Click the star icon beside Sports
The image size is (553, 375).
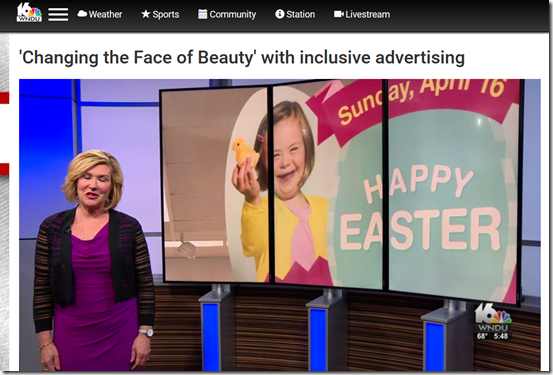pos(146,14)
